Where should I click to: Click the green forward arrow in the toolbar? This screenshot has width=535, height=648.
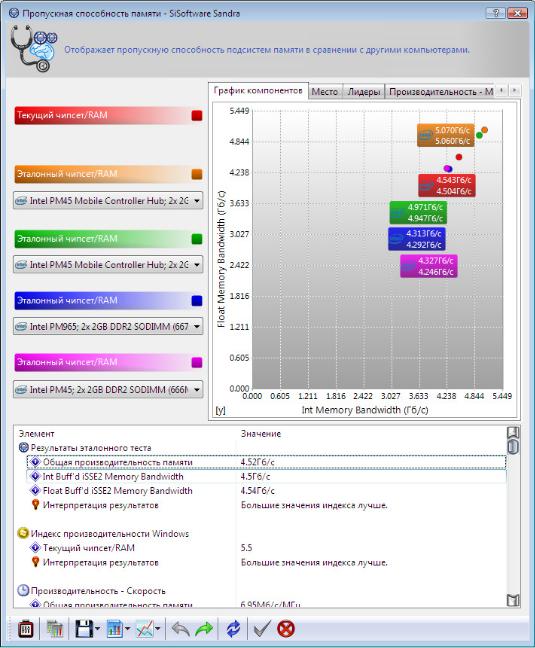click(x=204, y=629)
